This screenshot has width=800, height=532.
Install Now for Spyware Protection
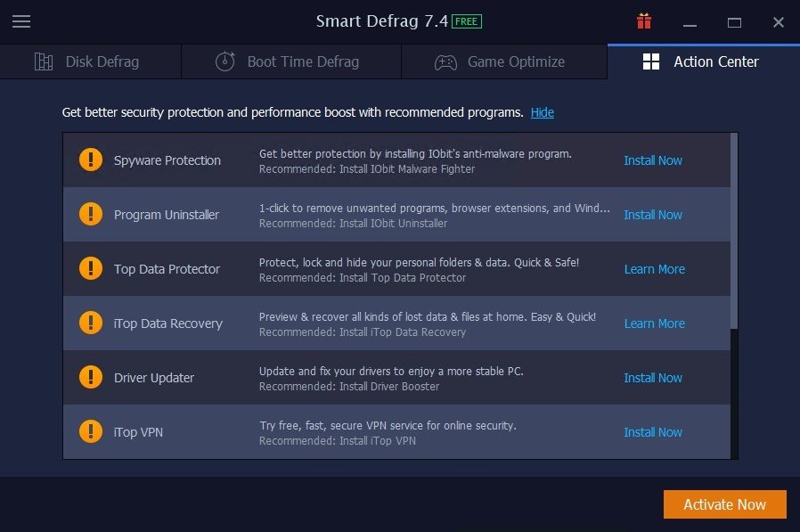653,160
